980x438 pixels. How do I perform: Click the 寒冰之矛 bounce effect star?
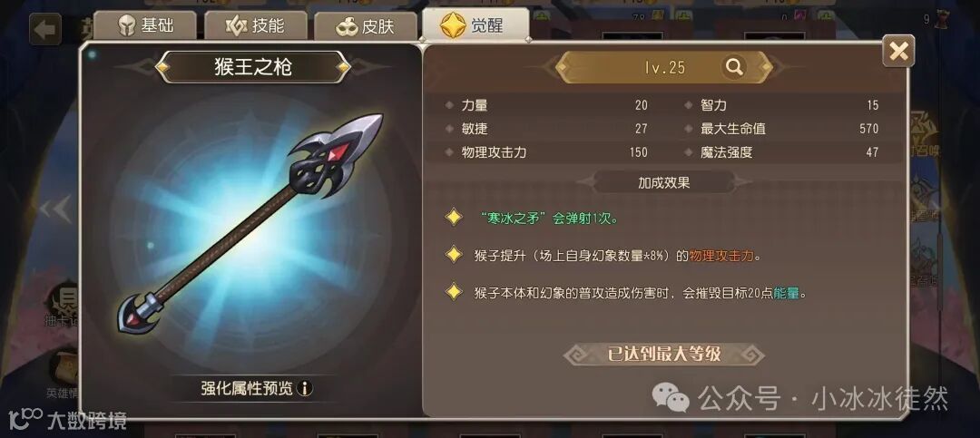point(453,218)
